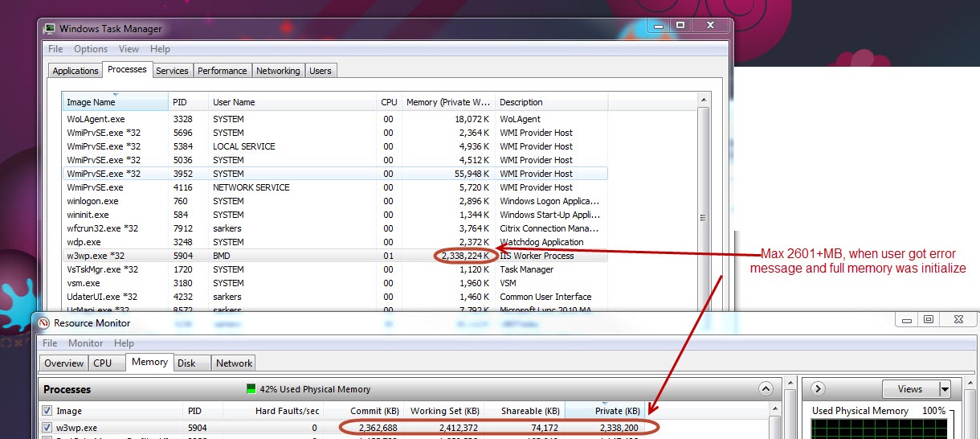The height and width of the screenshot is (439, 980).
Task: Select the Memory tab in Resource Monitor
Action: [x=149, y=362]
